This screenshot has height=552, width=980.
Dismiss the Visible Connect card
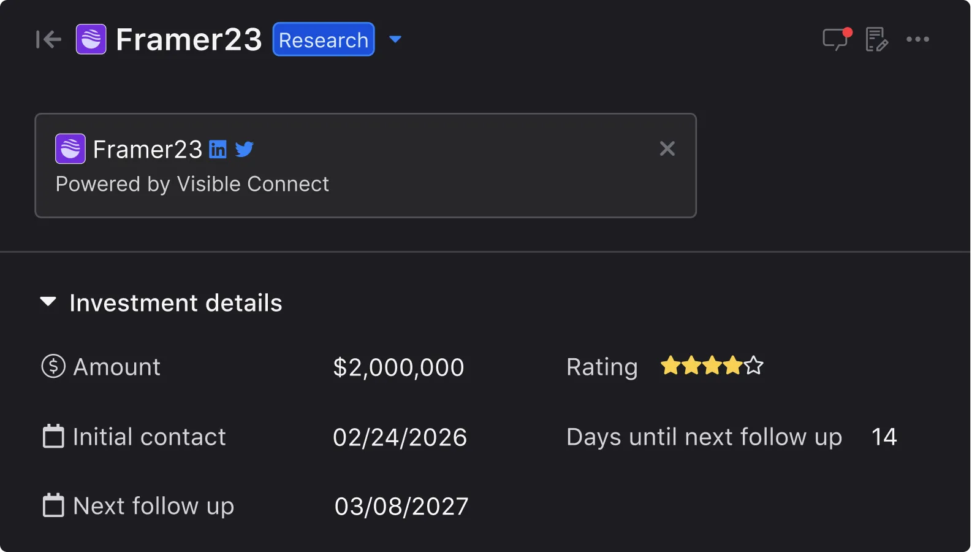tap(667, 148)
